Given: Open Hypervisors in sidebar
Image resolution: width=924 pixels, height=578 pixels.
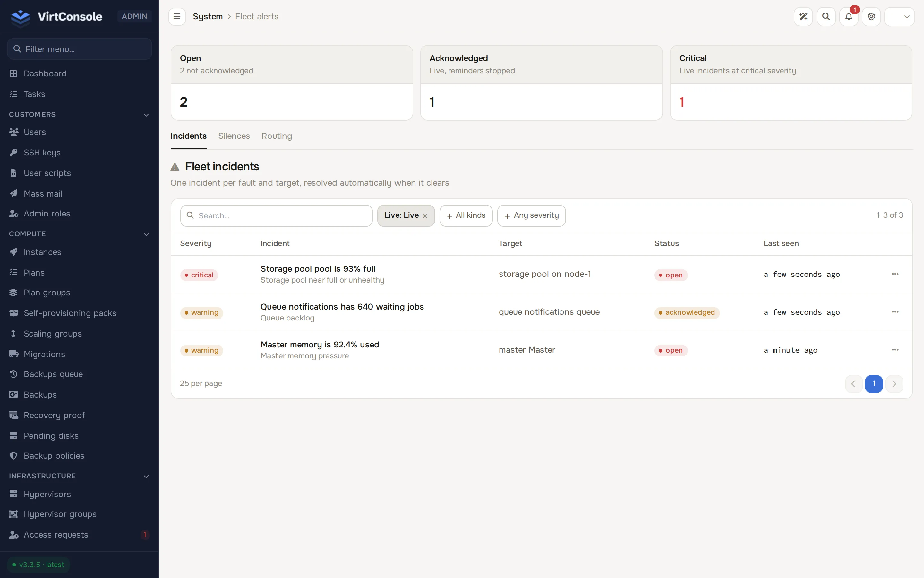Looking at the screenshot, I should [x=80, y=494].
